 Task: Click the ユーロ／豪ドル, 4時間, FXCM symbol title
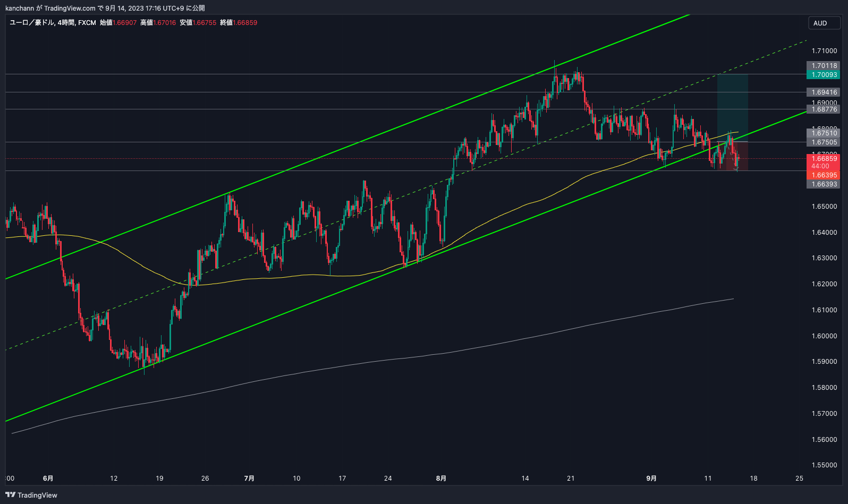coord(53,23)
